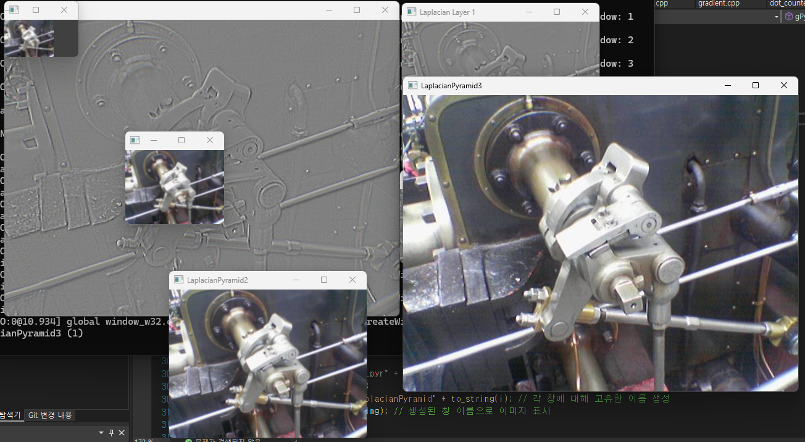Image resolution: width=806 pixels, height=442 pixels.
Task: Minimize the large gray embossed image window
Action: tap(329, 10)
